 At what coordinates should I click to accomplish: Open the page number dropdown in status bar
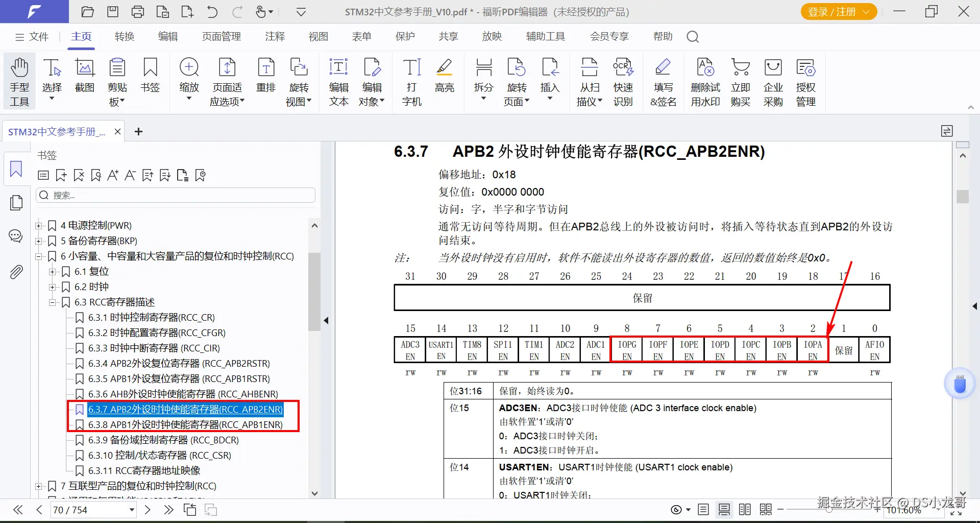(132, 510)
